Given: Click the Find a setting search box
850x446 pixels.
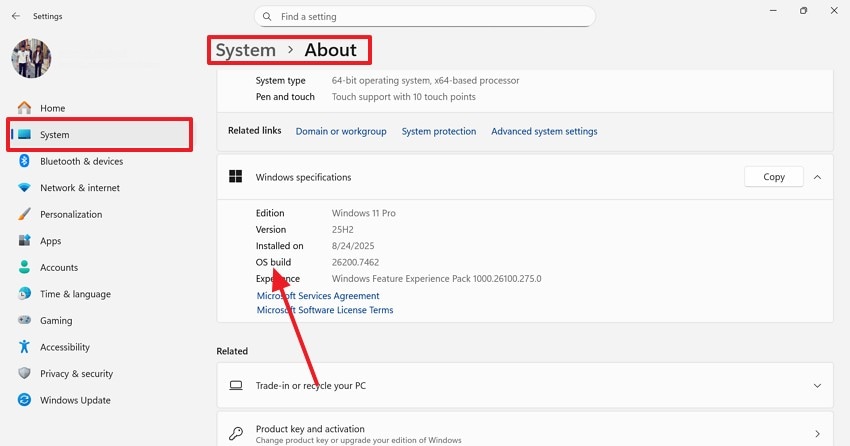Looking at the screenshot, I should (x=425, y=16).
